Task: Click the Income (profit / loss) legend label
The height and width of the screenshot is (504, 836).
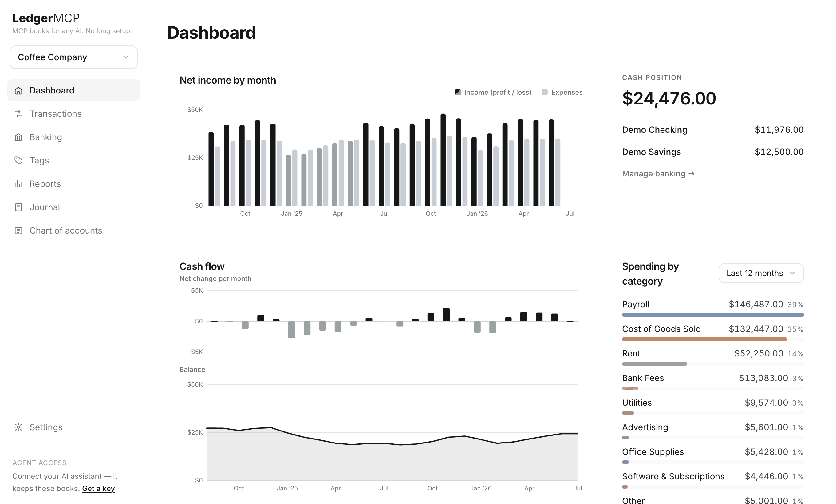Action: pos(498,93)
